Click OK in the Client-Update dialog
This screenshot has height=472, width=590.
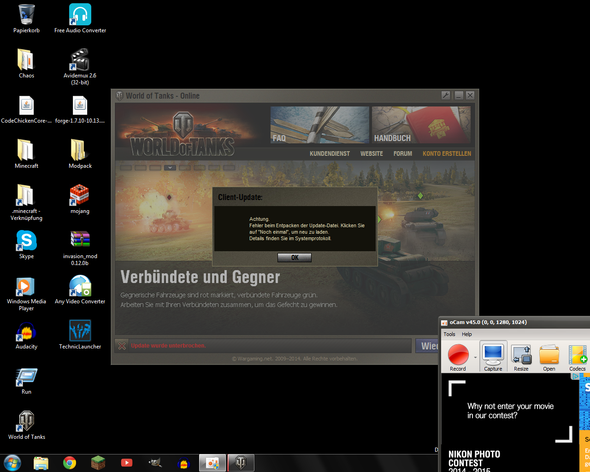(294, 257)
